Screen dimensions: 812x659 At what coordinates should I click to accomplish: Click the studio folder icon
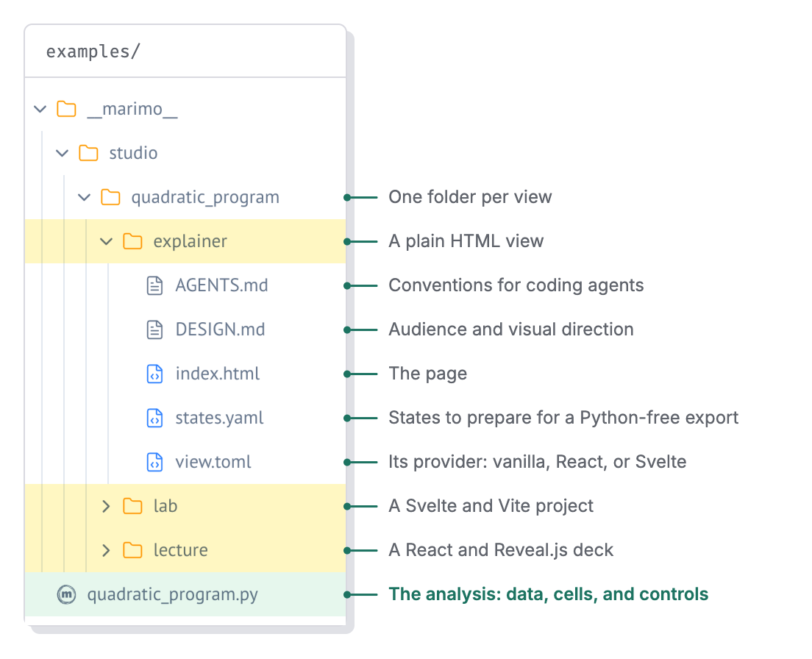point(88,153)
